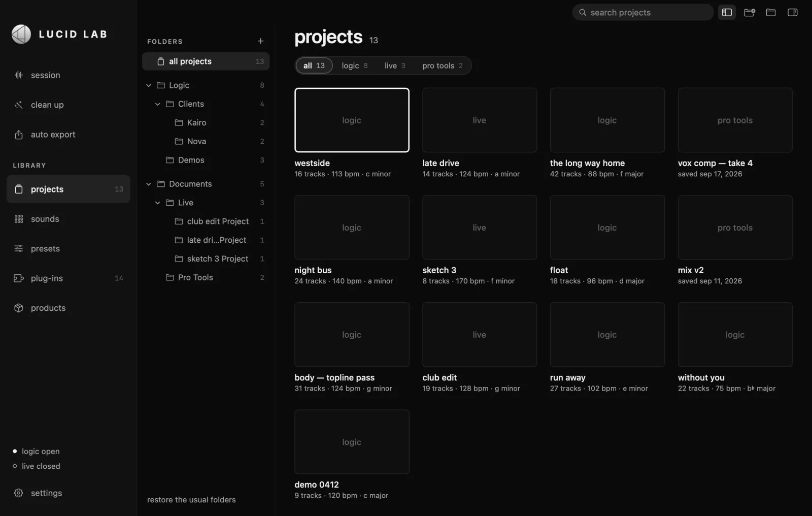The width and height of the screenshot is (812, 516).
Task: Open the night bus project thumbnail
Action: pyautogui.click(x=352, y=228)
